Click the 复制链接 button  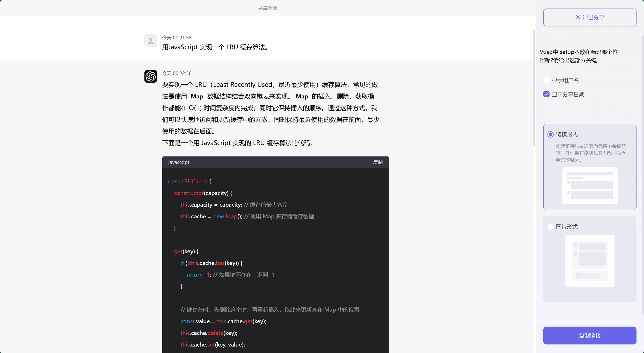589,335
